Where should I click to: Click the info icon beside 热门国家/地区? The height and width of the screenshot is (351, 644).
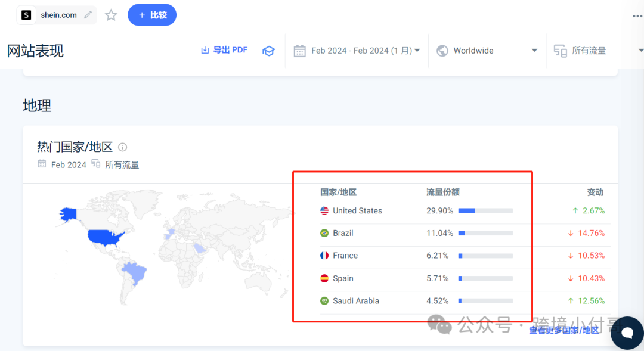click(122, 147)
